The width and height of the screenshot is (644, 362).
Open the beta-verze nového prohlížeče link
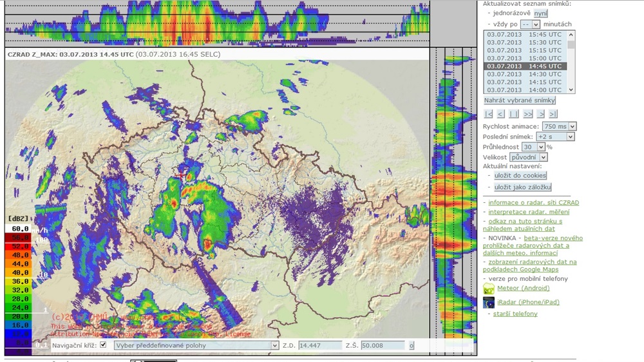[533, 245]
